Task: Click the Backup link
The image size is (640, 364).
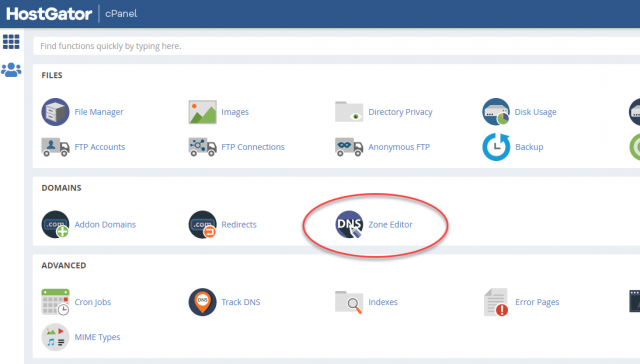Action: tap(529, 147)
